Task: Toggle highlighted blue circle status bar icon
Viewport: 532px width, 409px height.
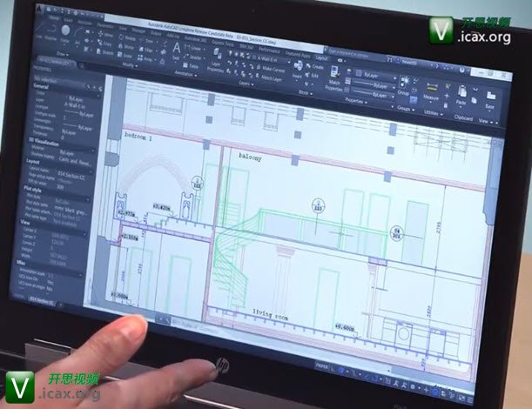Action: point(341,371)
